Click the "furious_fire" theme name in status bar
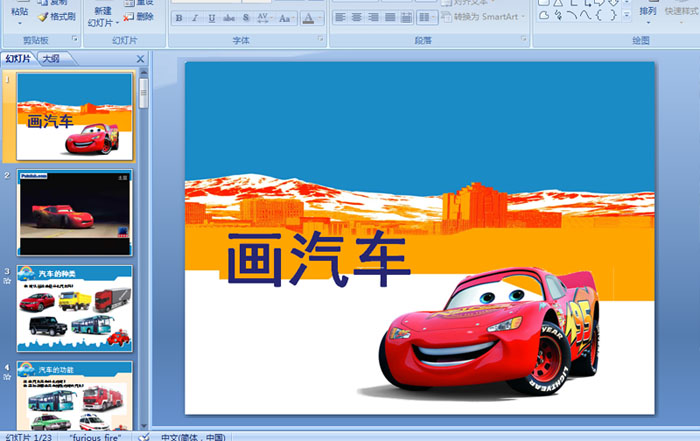Viewport: 700px width, 441px height. pyautogui.click(x=95, y=437)
